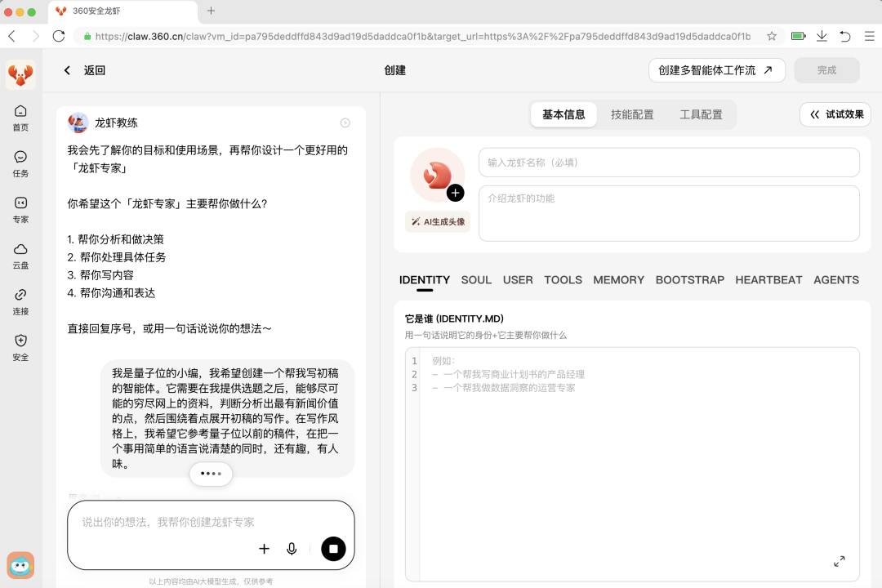The width and height of the screenshot is (882, 588).
Task: Click the 返回 back button
Action: point(84,70)
